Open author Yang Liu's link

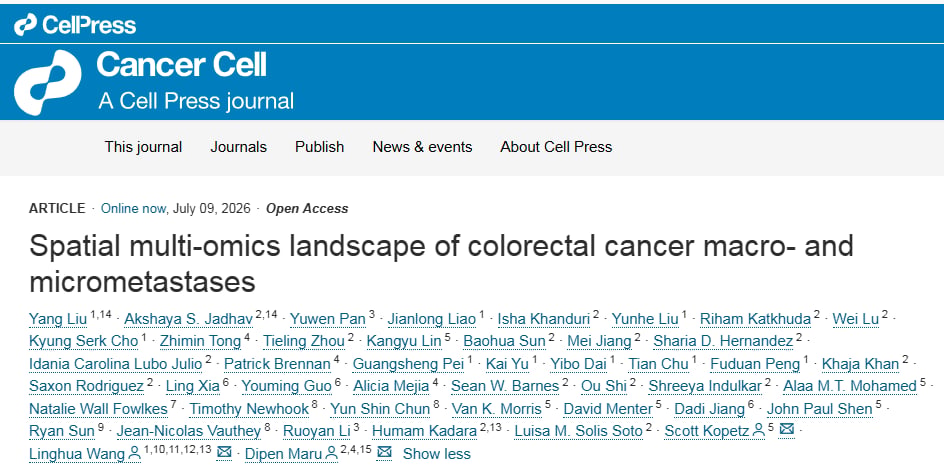point(58,318)
